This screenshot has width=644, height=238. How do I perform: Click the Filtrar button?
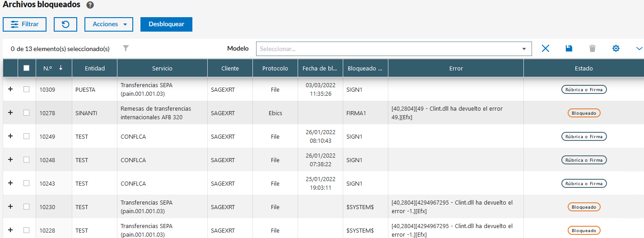point(25,24)
